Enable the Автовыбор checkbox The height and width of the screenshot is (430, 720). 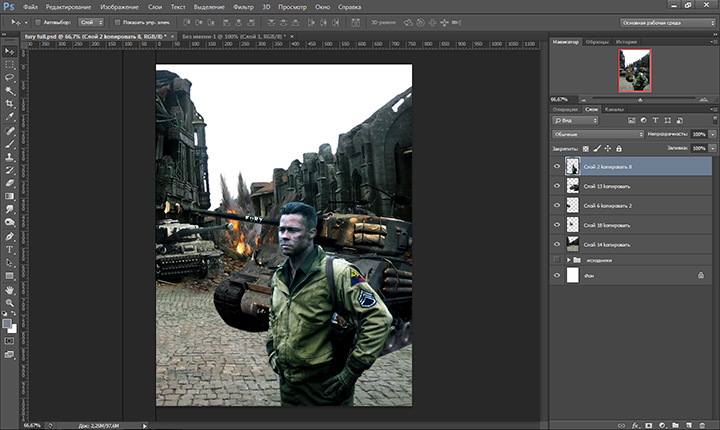click(37, 21)
